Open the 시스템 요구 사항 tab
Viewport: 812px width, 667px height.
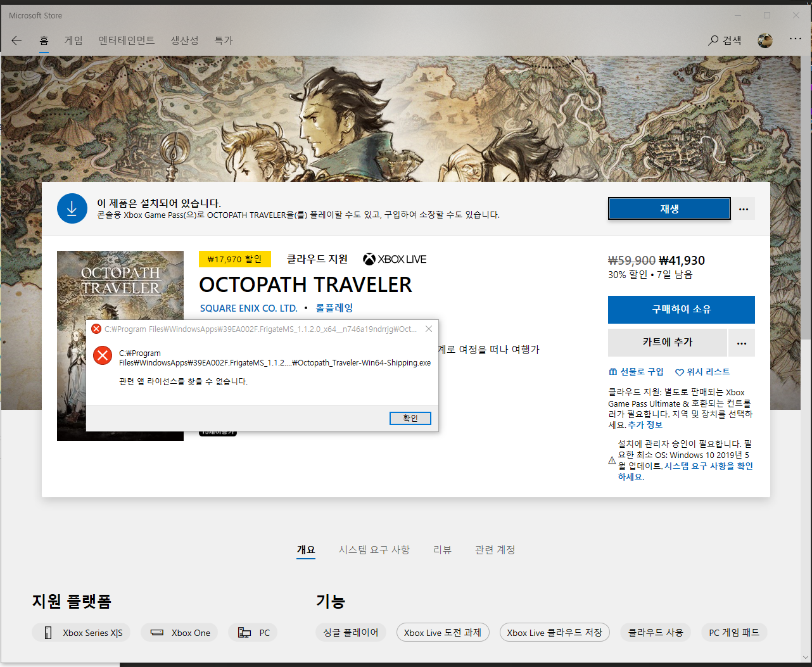[374, 550]
